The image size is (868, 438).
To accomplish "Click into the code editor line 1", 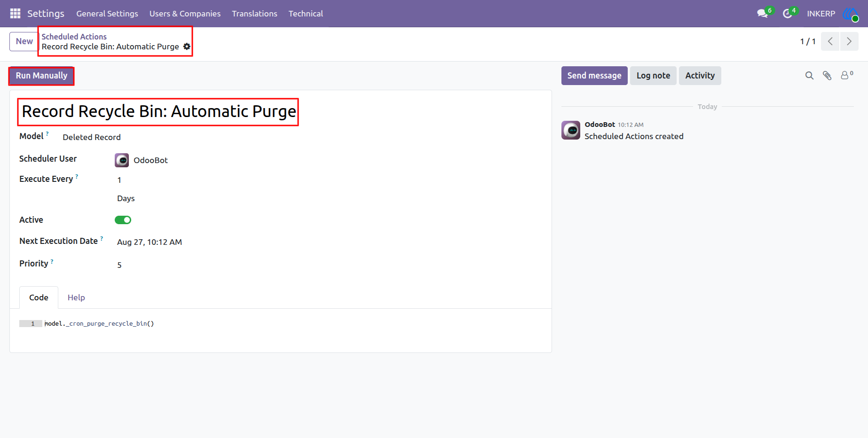I will click(x=99, y=324).
